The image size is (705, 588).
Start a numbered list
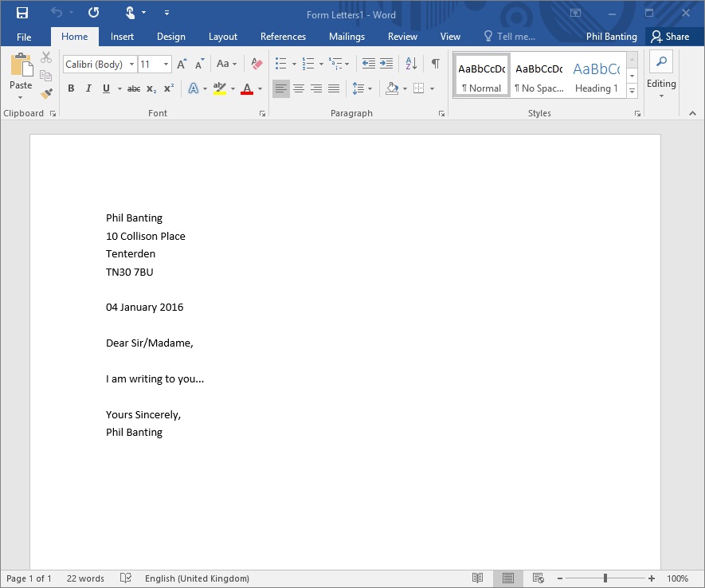pos(308,64)
